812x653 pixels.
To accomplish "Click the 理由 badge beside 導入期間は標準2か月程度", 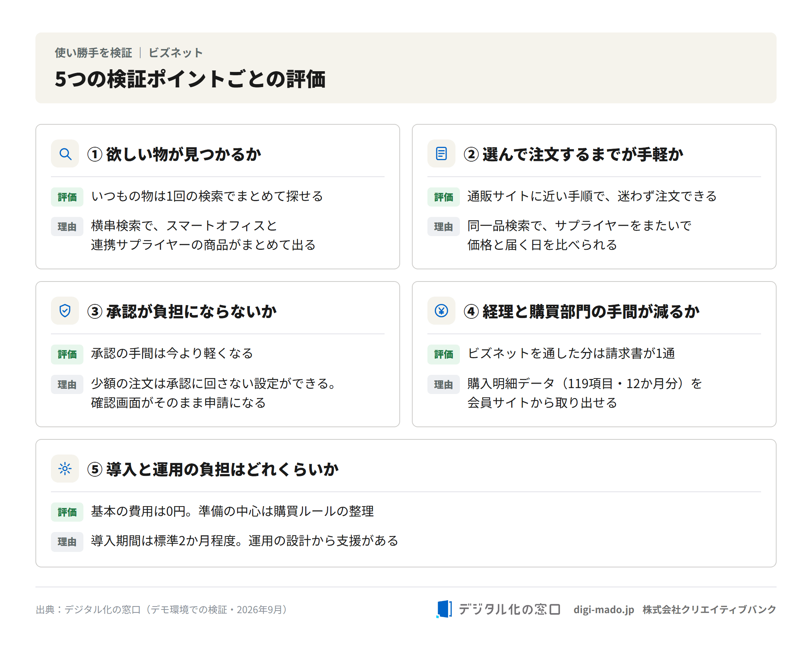I will [67, 542].
